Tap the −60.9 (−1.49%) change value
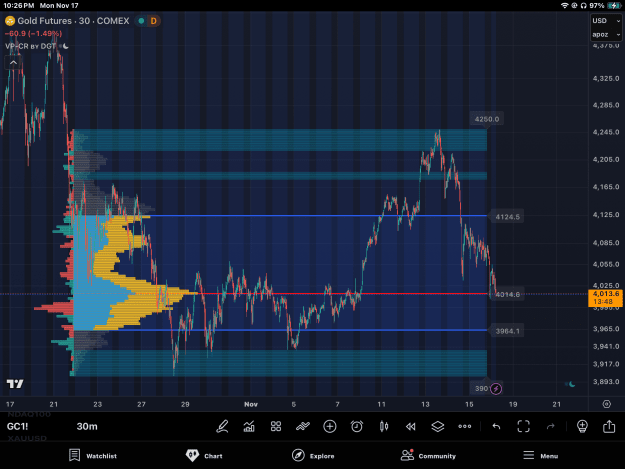The height and width of the screenshot is (469, 625). (33, 33)
